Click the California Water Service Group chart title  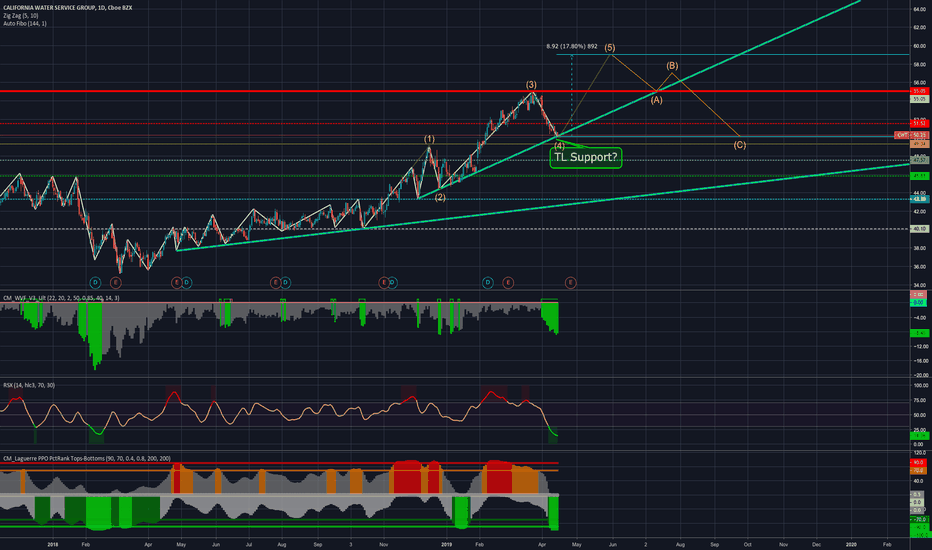pyautogui.click(x=68, y=8)
